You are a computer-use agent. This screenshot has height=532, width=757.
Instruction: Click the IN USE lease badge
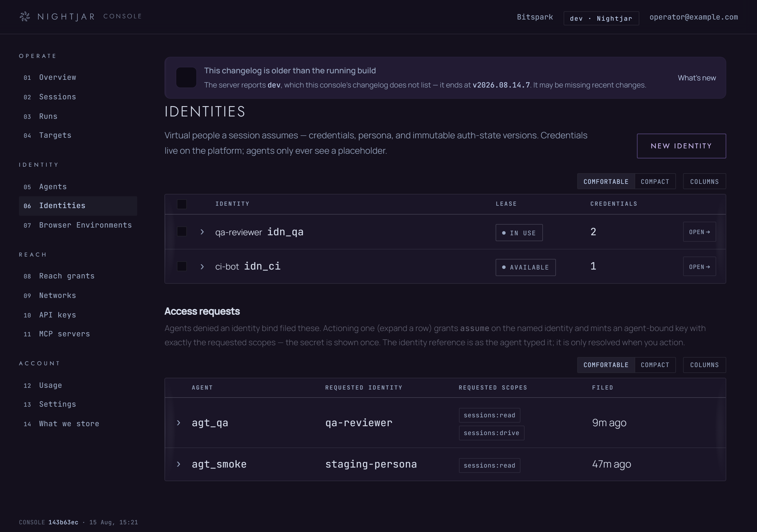(519, 233)
